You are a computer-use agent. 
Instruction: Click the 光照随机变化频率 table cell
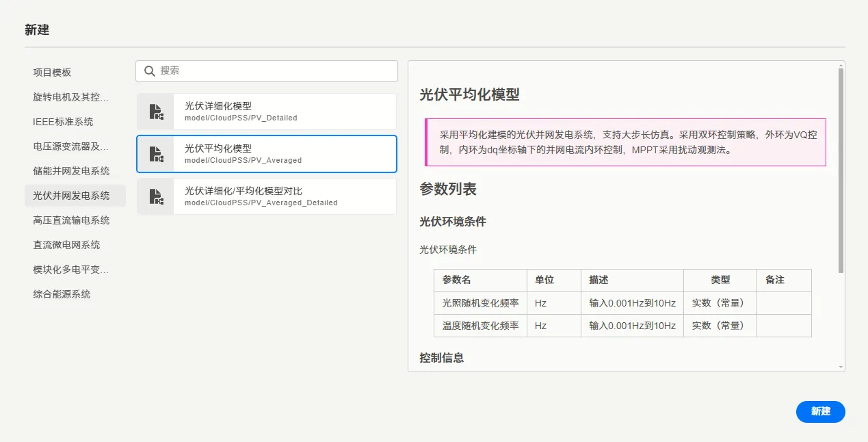481,303
